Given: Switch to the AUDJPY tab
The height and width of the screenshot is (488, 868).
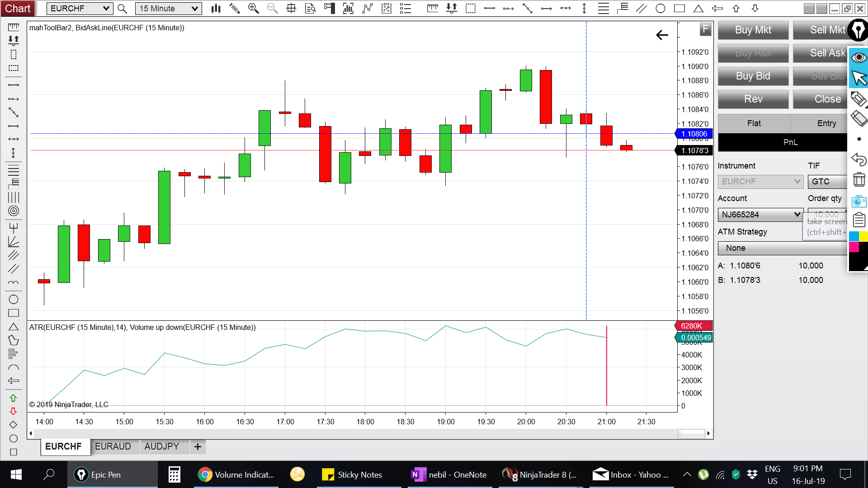Looking at the screenshot, I should [162, 446].
